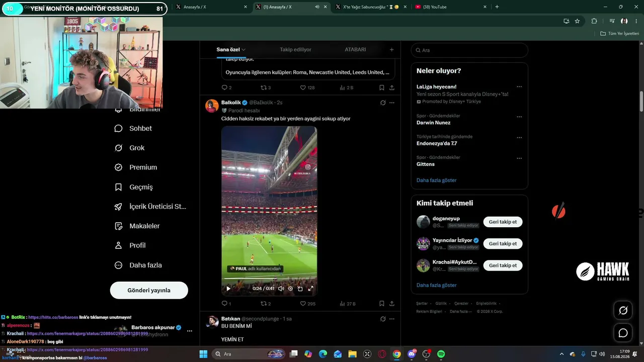The width and height of the screenshot is (644, 362).
Task: Play the Balkolik video
Action: tap(228, 289)
